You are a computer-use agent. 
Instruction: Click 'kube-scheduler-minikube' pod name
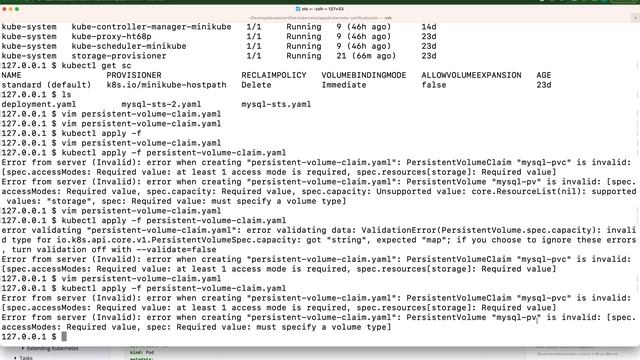(129, 46)
